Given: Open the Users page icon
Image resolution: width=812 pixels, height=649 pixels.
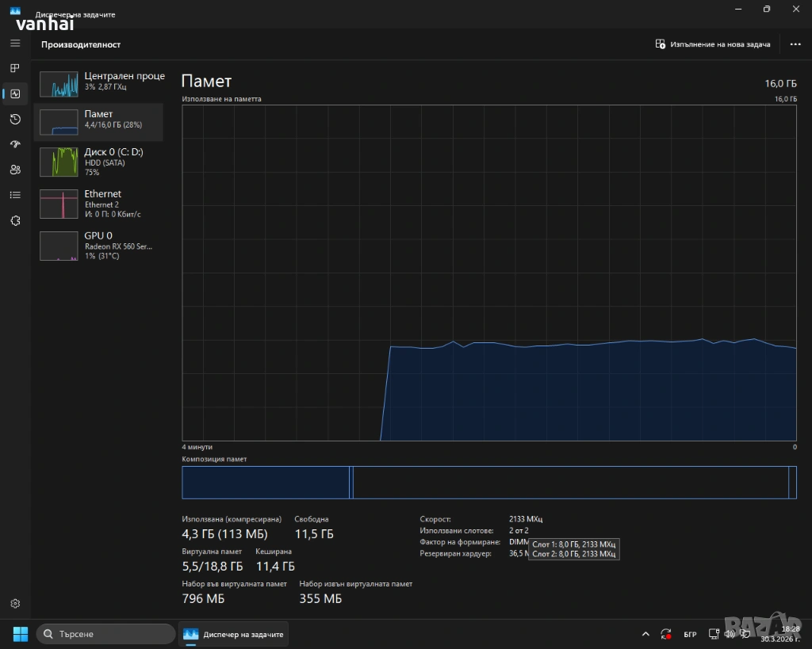Looking at the screenshot, I should coord(15,170).
